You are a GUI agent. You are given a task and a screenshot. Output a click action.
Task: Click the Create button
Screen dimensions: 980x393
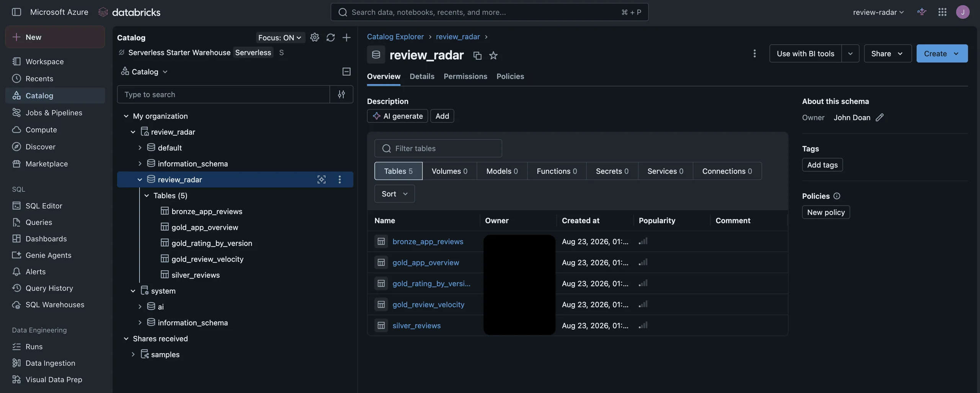[942, 54]
